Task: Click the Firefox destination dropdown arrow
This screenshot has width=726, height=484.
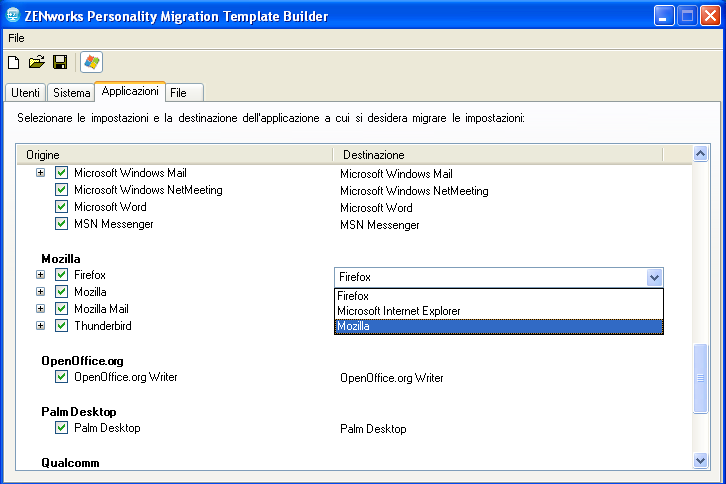Action: pyautogui.click(x=654, y=277)
